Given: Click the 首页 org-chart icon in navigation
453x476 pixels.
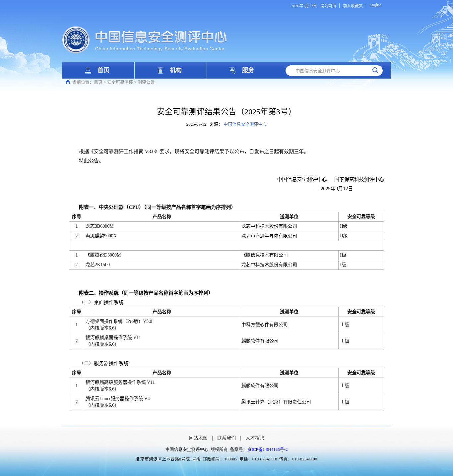Looking at the screenshot, I should [88, 71].
